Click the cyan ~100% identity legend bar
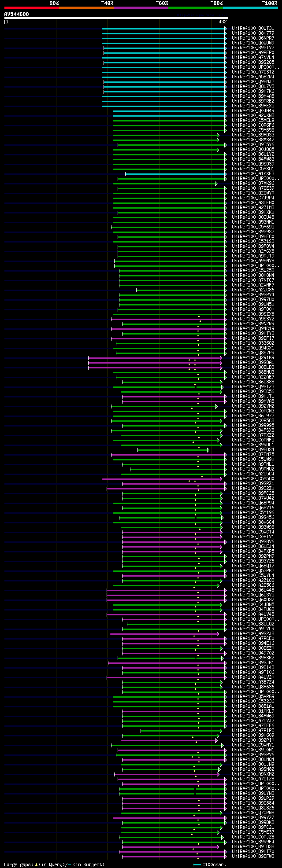 [250, 7]
